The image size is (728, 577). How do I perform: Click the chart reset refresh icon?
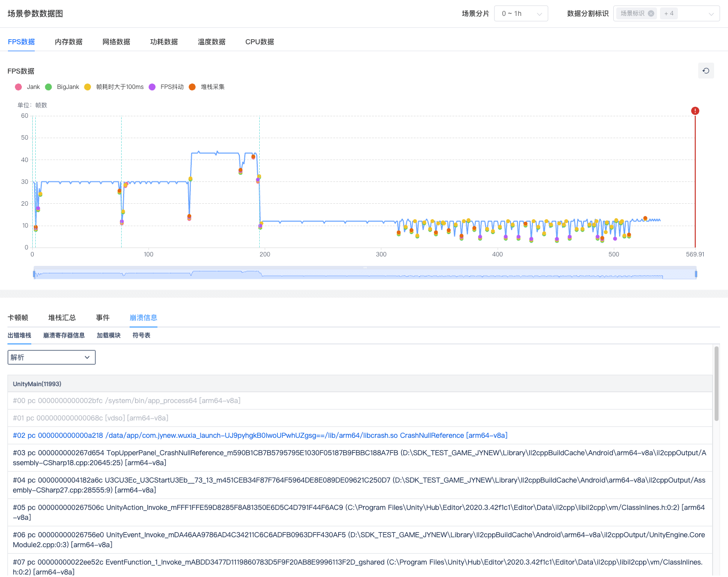[x=706, y=71]
